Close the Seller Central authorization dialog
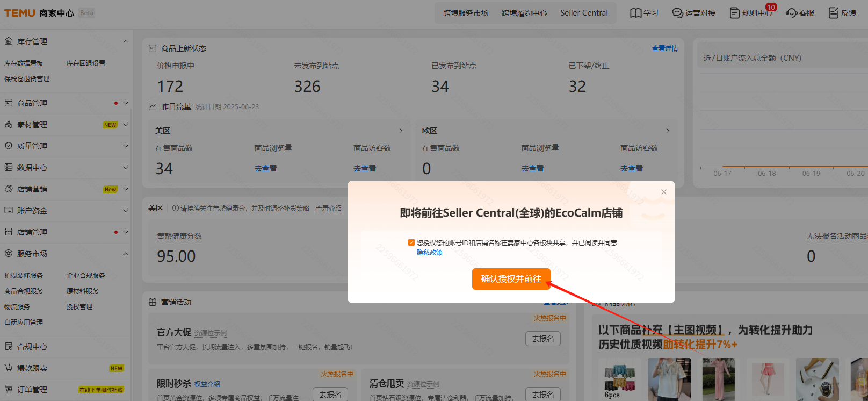This screenshot has width=868, height=401. 664,192
